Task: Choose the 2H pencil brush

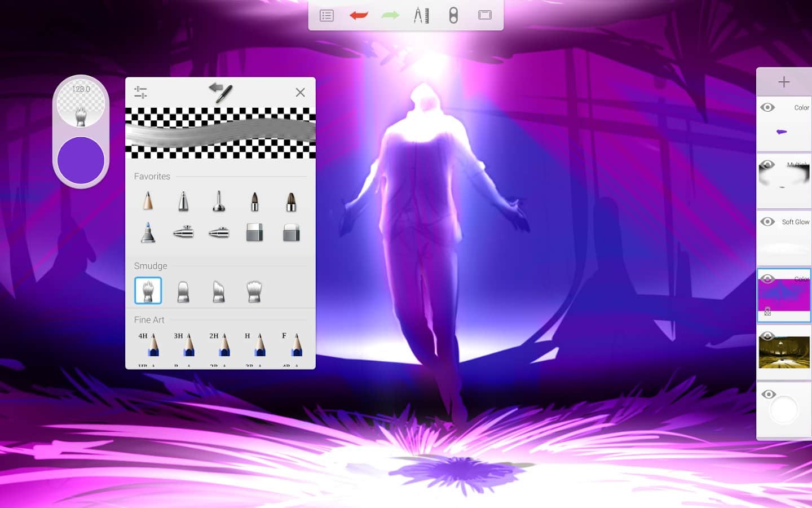Action: click(219, 344)
